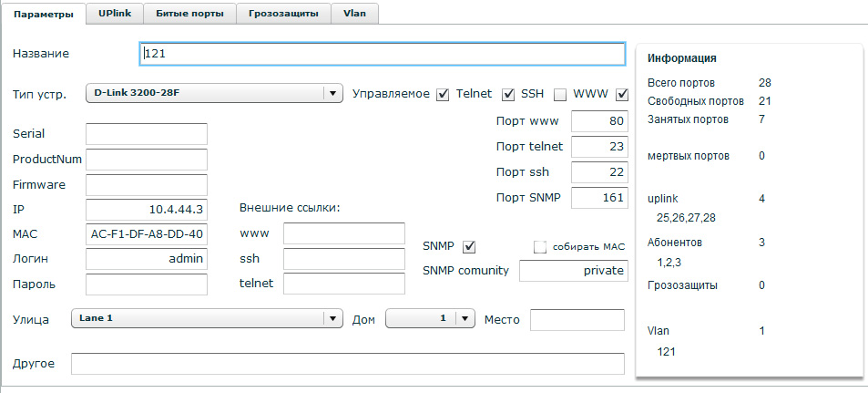Select the MAC address input field

click(x=147, y=233)
